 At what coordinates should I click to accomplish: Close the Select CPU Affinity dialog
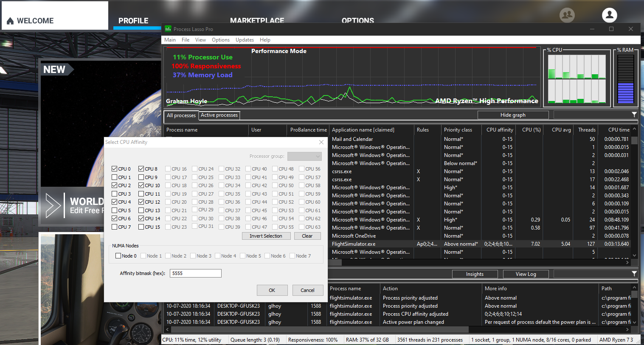point(321,142)
